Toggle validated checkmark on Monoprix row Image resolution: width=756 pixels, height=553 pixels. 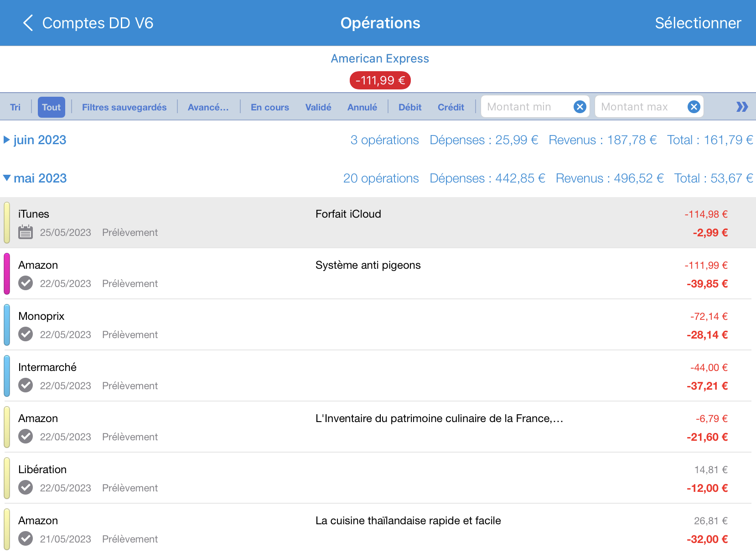tap(26, 334)
